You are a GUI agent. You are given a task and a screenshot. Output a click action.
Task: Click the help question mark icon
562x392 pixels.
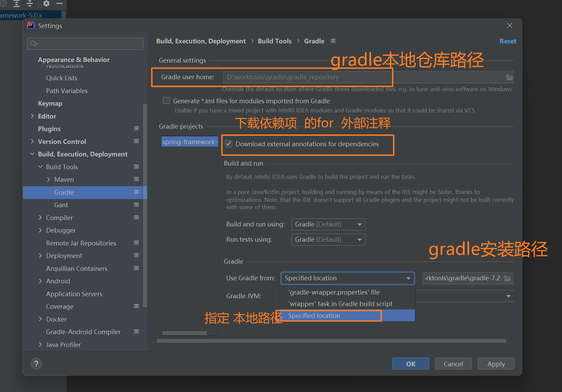coord(36,364)
